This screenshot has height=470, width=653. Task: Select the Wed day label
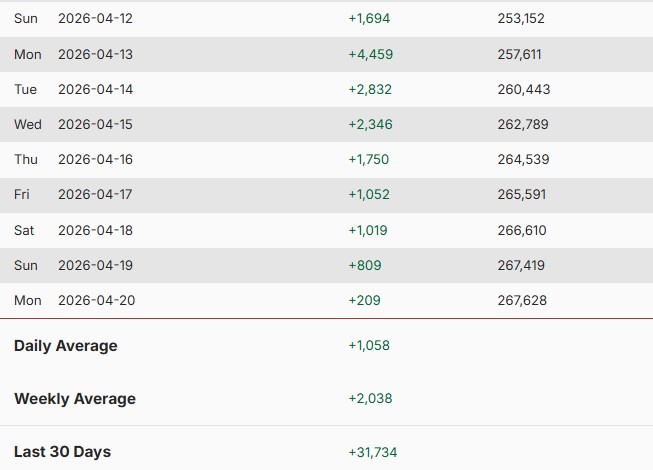pos(28,124)
